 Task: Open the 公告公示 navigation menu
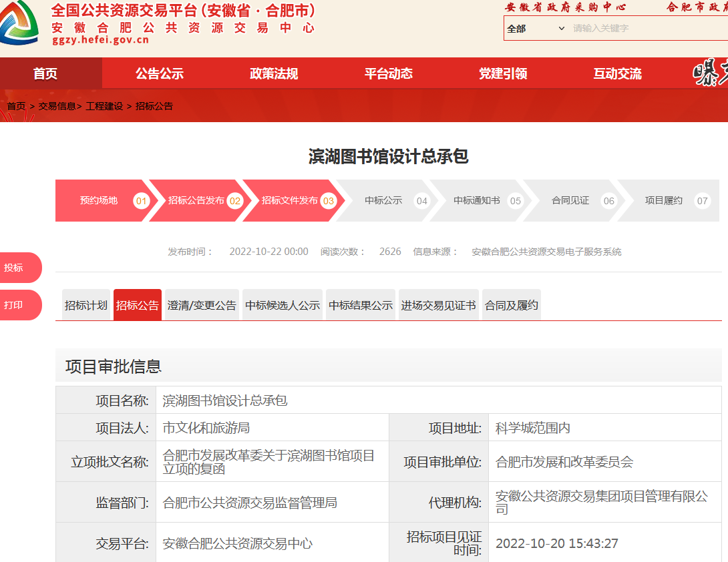(160, 73)
